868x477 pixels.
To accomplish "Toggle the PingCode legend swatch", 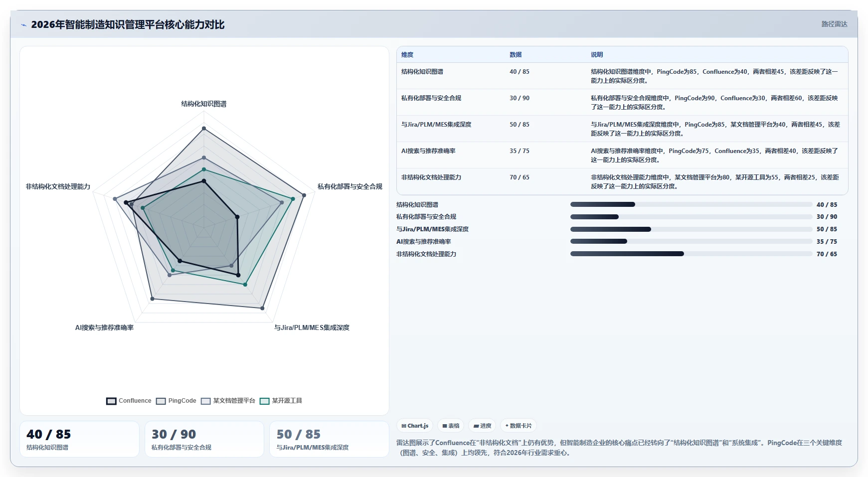I will coord(161,401).
